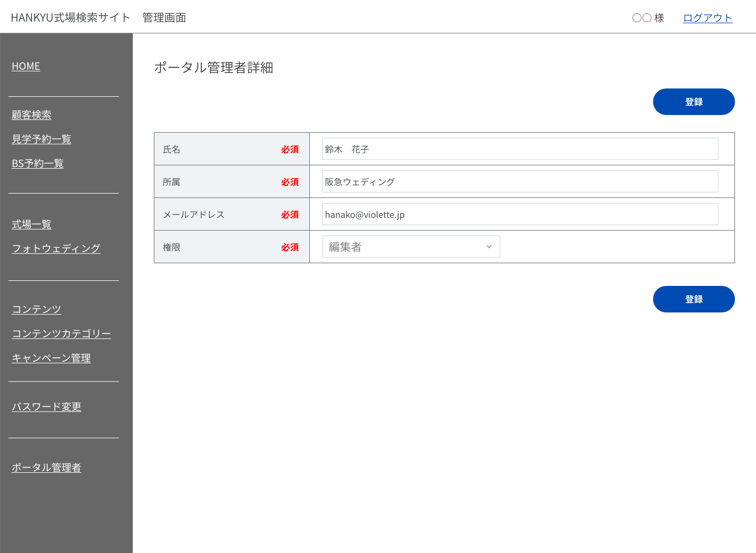Open the 権限 dropdown chevron
The width and height of the screenshot is (756, 553).
489,247
